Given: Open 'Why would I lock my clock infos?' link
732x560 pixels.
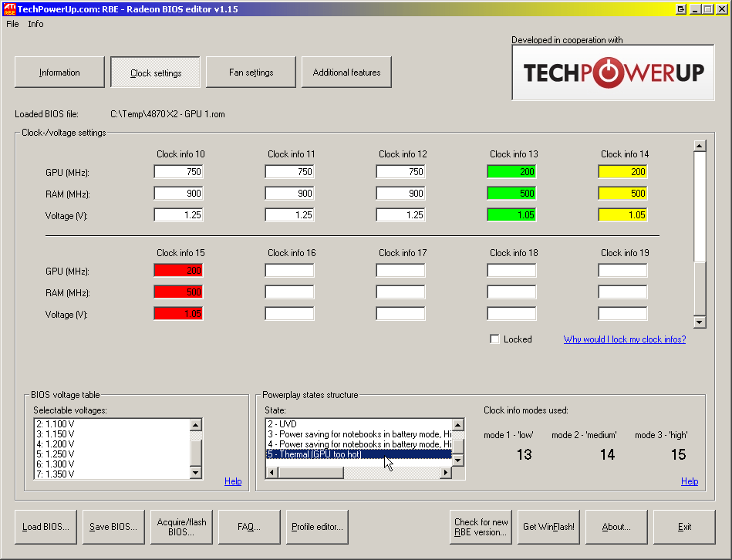Looking at the screenshot, I should click(624, 339).
